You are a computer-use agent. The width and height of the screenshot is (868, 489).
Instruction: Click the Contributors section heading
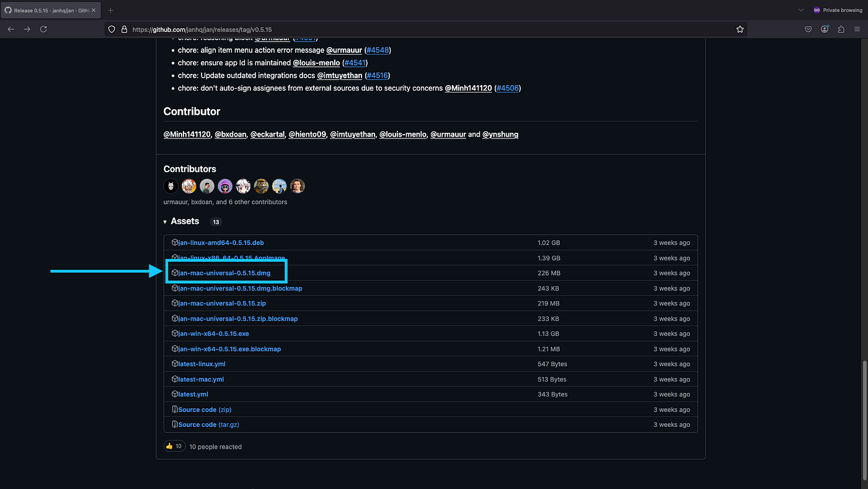click(x=190, y=169)
